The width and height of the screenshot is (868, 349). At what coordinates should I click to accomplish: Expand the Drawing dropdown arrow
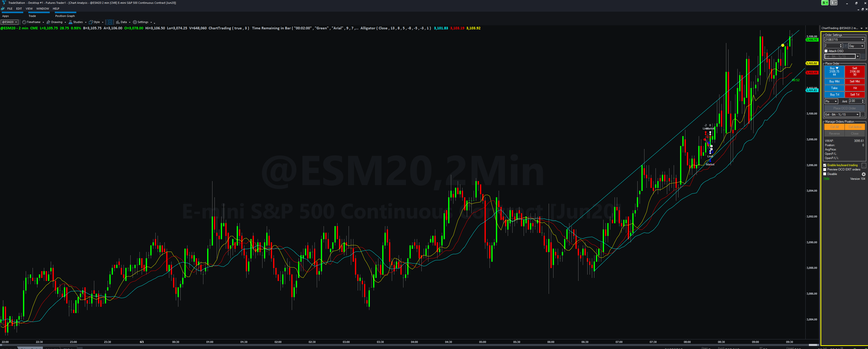click(x=65, y=22)
